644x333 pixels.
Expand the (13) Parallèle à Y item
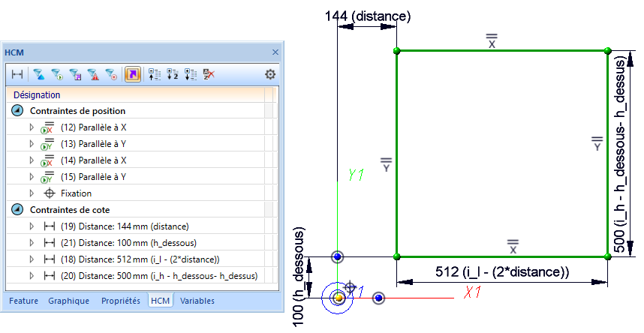32,144
